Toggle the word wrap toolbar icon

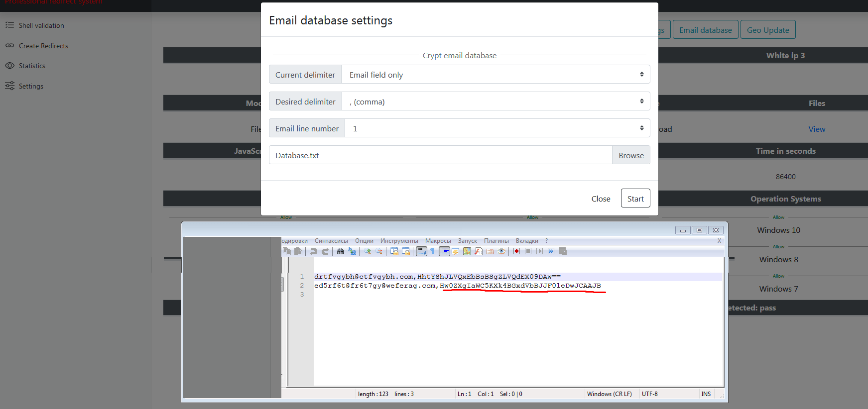coord(421,251)
